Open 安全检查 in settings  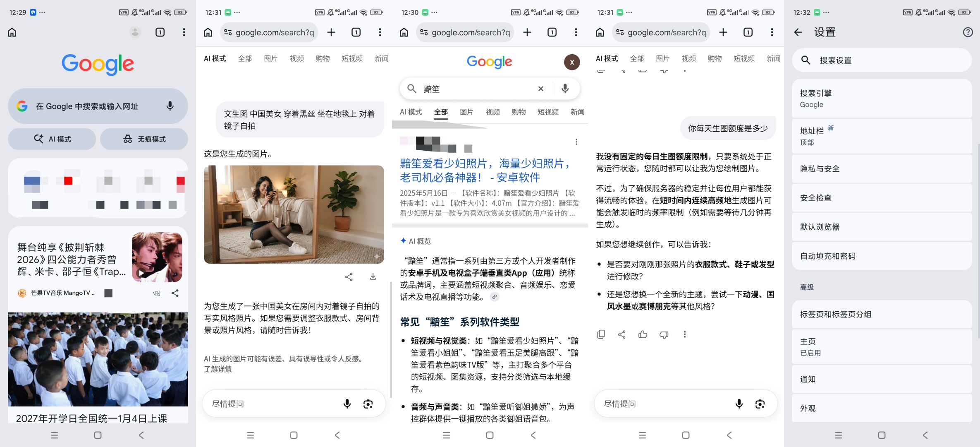pyautogui.click(x=882, y=198)
